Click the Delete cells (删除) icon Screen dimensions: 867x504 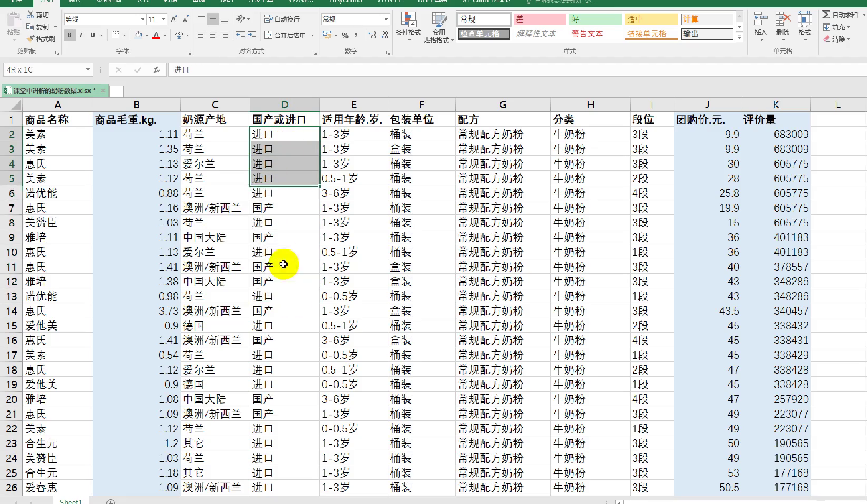[783, 19]
